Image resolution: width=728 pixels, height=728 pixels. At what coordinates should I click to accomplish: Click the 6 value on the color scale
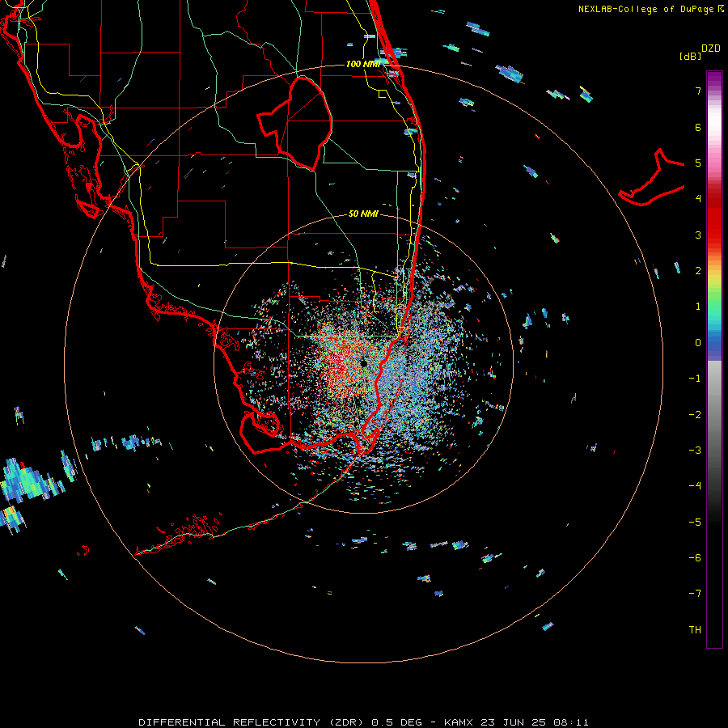[698, 127]
